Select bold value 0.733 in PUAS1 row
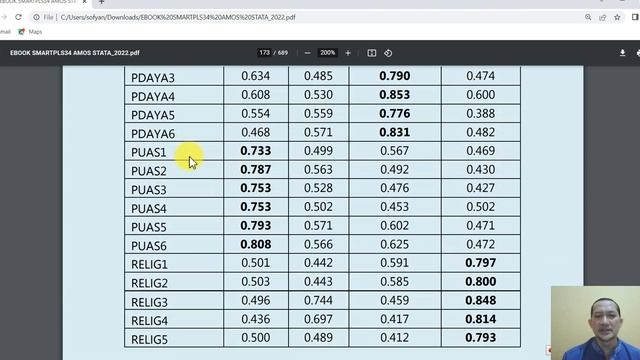Screen dimensions: 640x360 pyautogui.click(x=256, y=151)
